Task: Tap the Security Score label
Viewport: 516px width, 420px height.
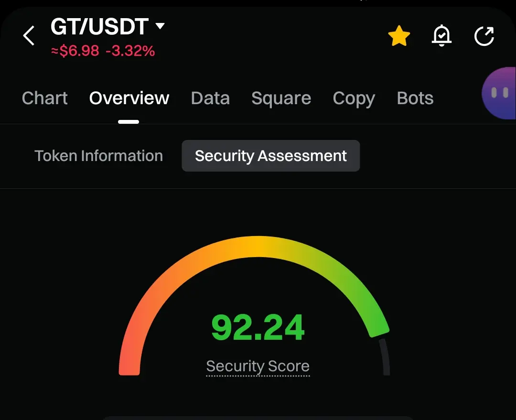Action: 258,366
